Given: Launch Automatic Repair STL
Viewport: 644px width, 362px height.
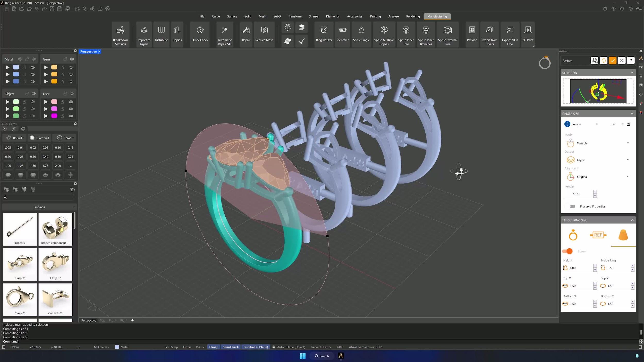Looking at the screenshot, I should [225, 35].
